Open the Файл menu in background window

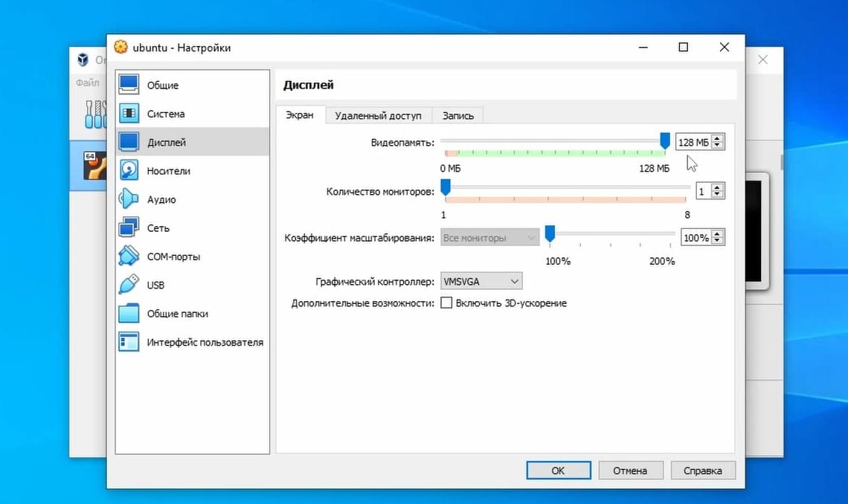(x=88, y=83)
